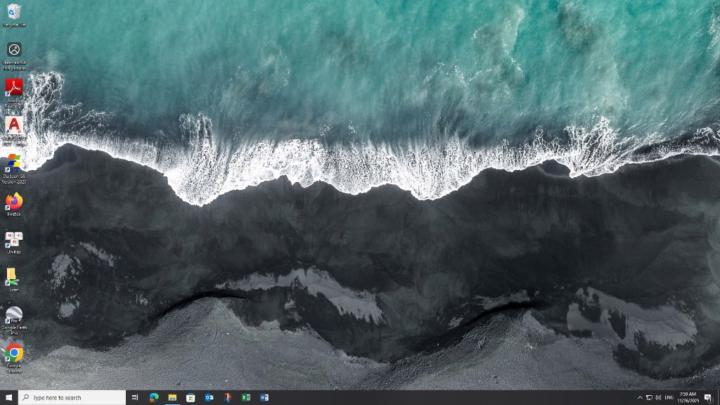Launch Google Chrome from the desktop

[14, 352]
